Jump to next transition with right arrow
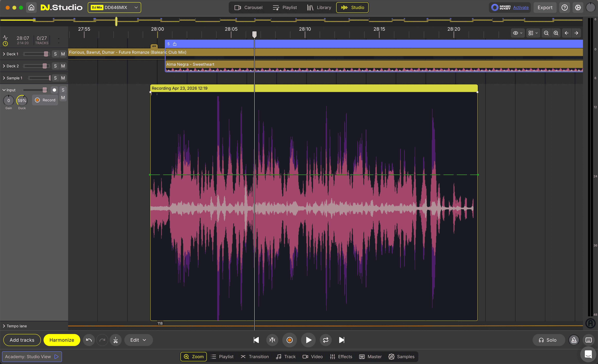Screen dimensions: 598x364 pyautogui.click(x=576, y=33)
